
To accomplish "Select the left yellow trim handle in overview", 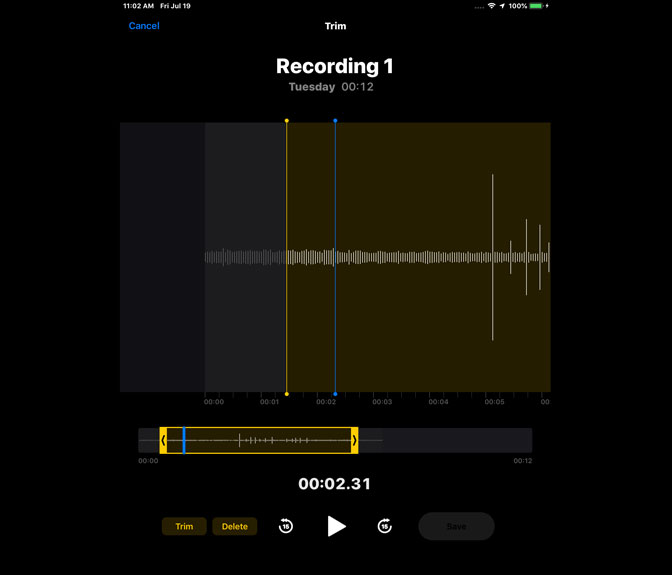I will pos(163,440).
